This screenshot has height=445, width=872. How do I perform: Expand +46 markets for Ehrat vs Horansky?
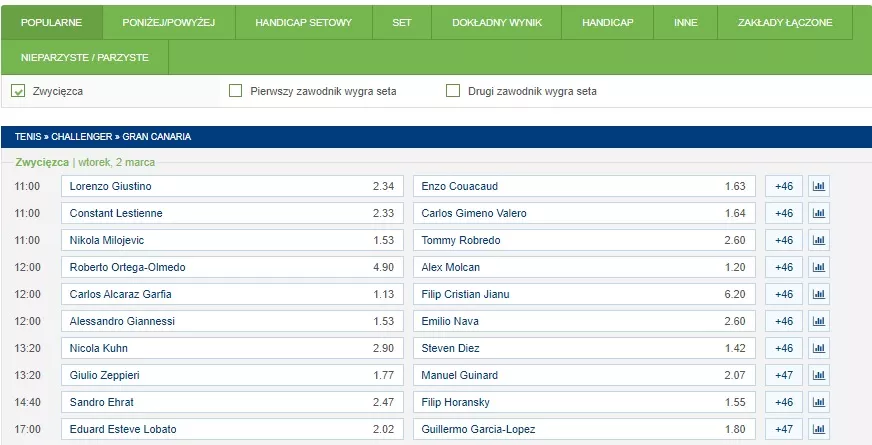[x=784, y=402]
